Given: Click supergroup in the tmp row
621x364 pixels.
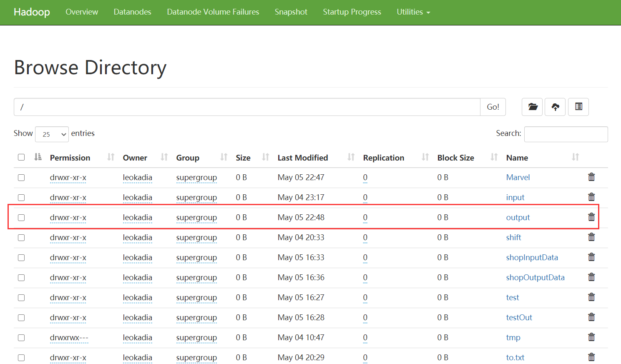Looking at the screenshot, I should (196, 337).
